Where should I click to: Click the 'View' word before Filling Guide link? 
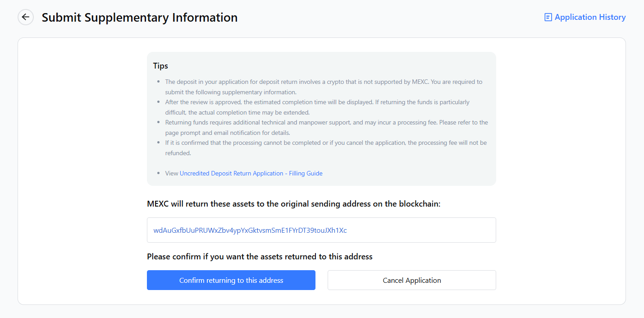(x=172, y=173)
